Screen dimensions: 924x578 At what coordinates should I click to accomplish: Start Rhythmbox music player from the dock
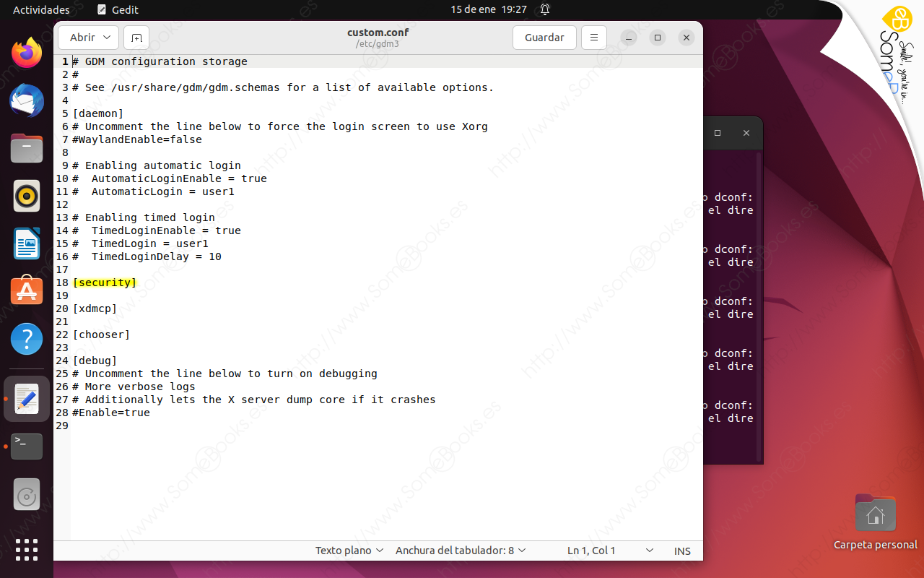coord(27,195)
